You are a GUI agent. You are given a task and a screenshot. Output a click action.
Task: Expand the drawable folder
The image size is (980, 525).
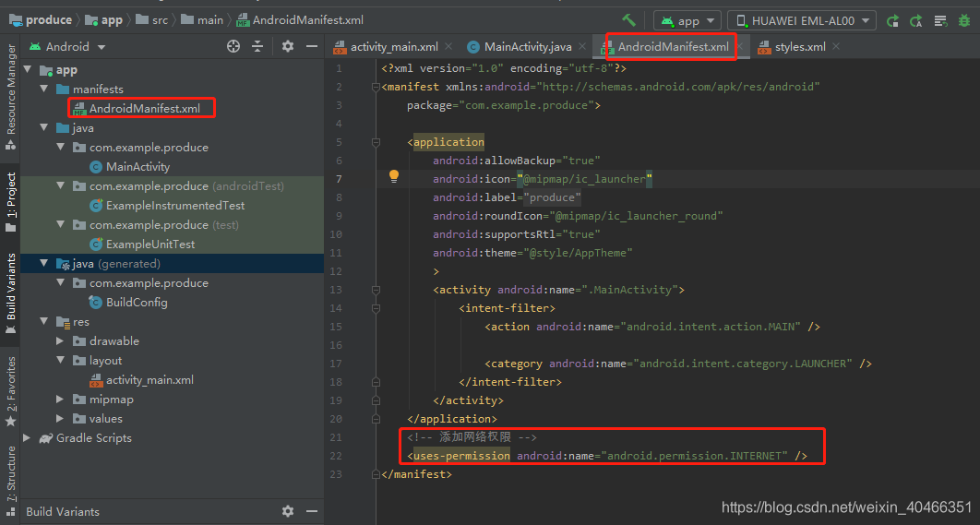coord(61,340)
